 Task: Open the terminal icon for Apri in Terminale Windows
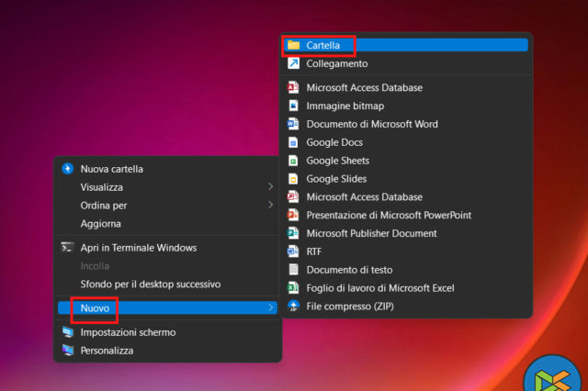pyautogui.click(x=67, y=248)
